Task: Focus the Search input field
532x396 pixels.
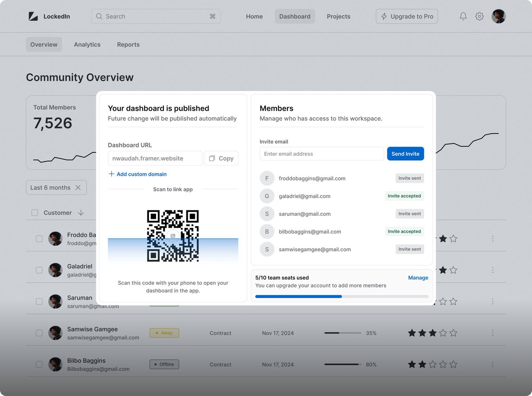Action: point(156,16)
